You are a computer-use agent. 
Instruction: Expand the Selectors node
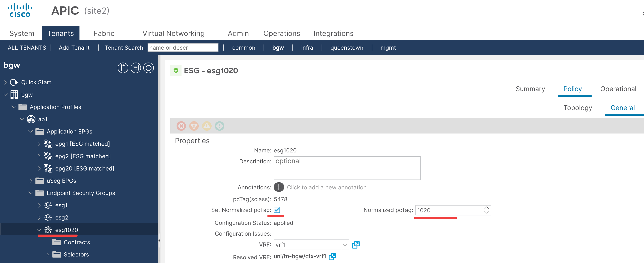pos(48,255)
